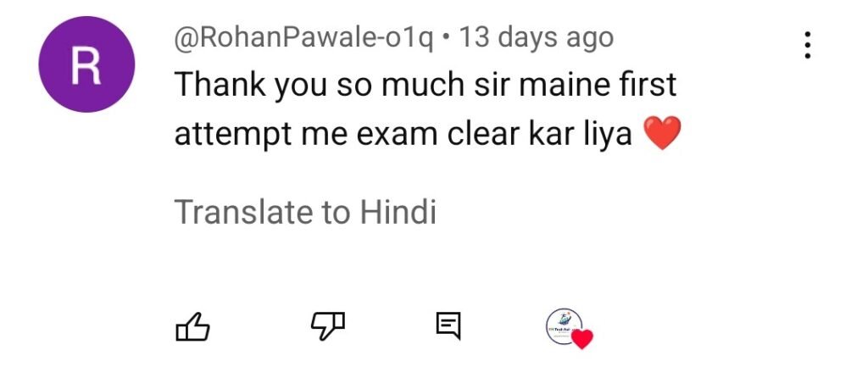Open the channel thumbnail beside the reply icon
This screenshot has height=378, width=868.
(x=564, y=326)
